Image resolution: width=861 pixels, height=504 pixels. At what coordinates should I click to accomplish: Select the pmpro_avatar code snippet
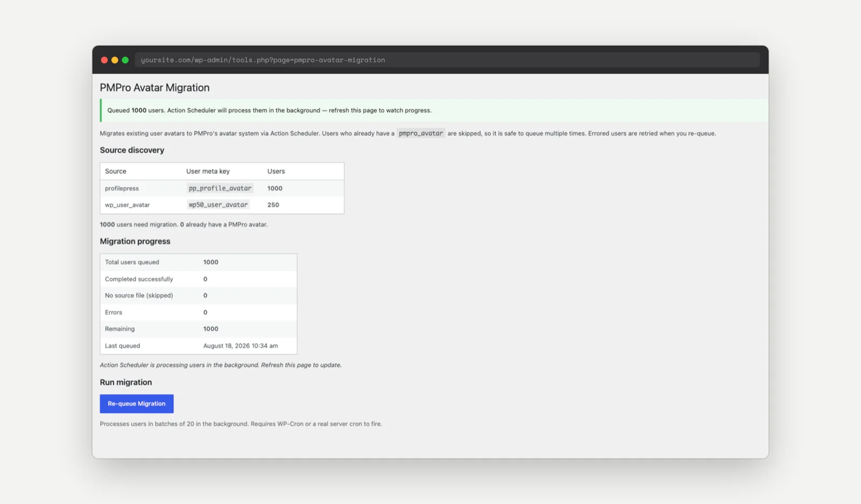[421, 133]
